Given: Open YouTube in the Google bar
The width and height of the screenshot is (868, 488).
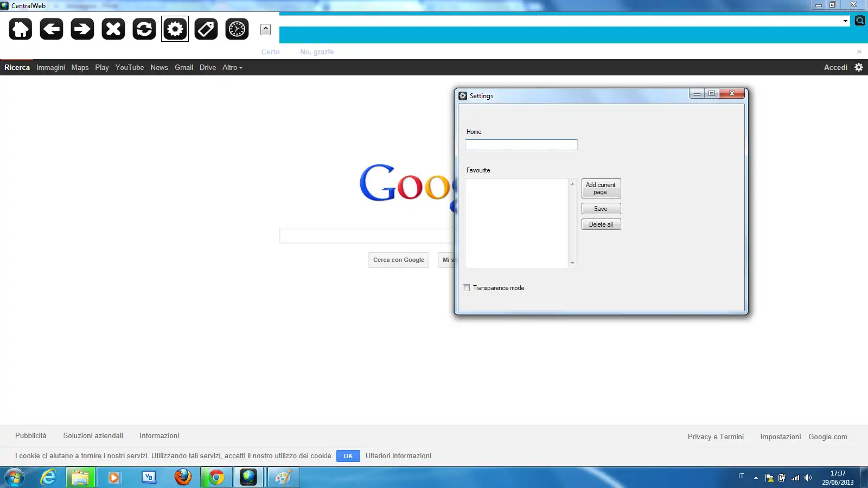Looking at the screenshot, I should (130, 67).
